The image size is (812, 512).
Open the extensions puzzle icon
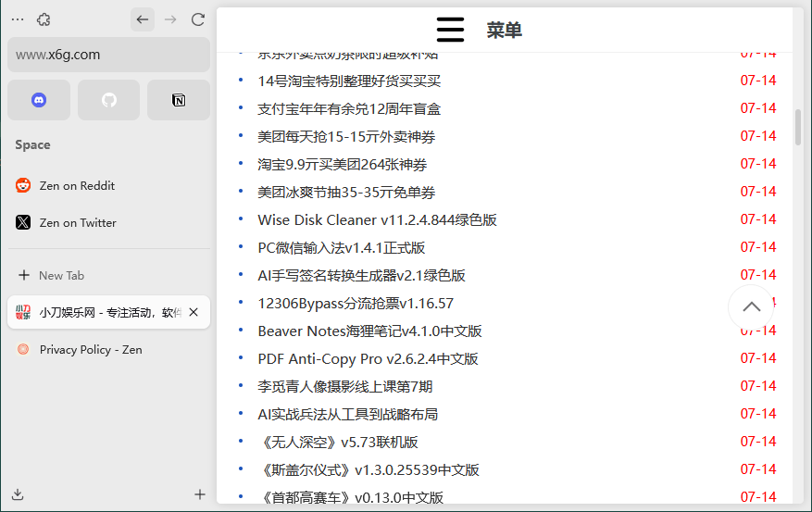click(x=44, y=19)
